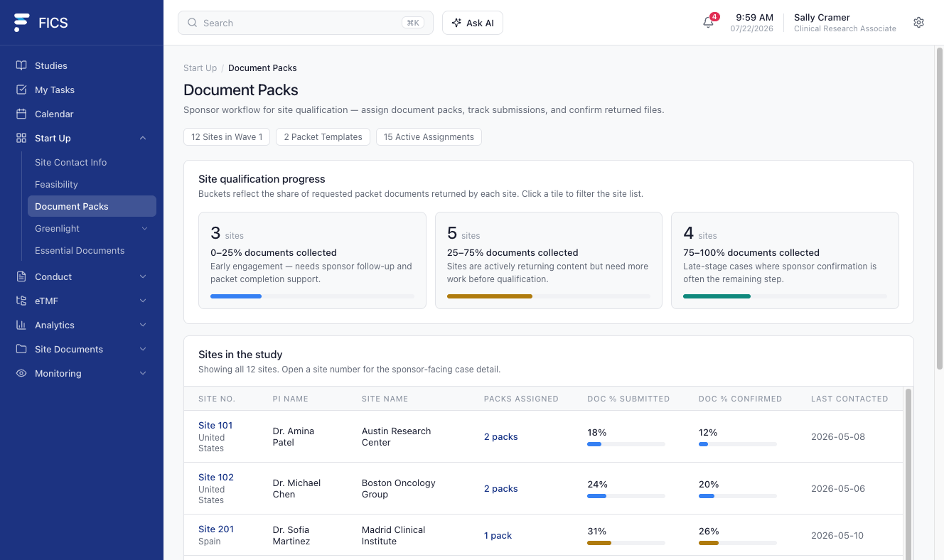Expand the Analytics section chevron
Screen dimensions: 944x560
[x=143, y=325]
